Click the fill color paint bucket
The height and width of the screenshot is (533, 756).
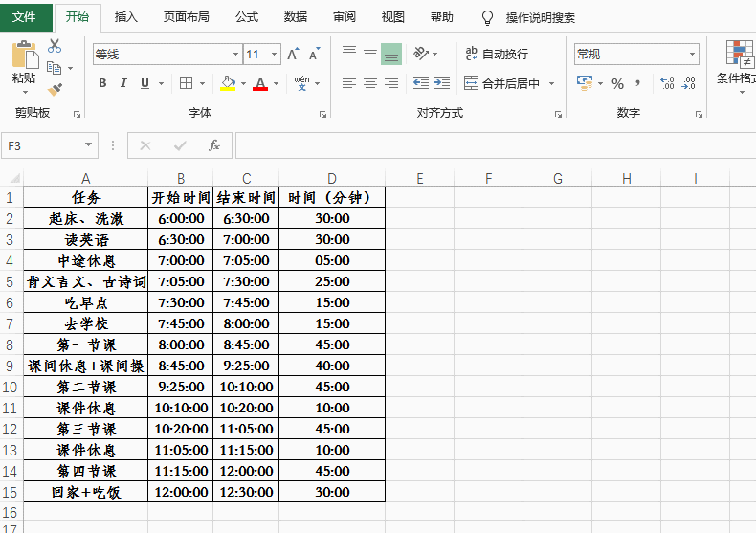click(228, 83)
